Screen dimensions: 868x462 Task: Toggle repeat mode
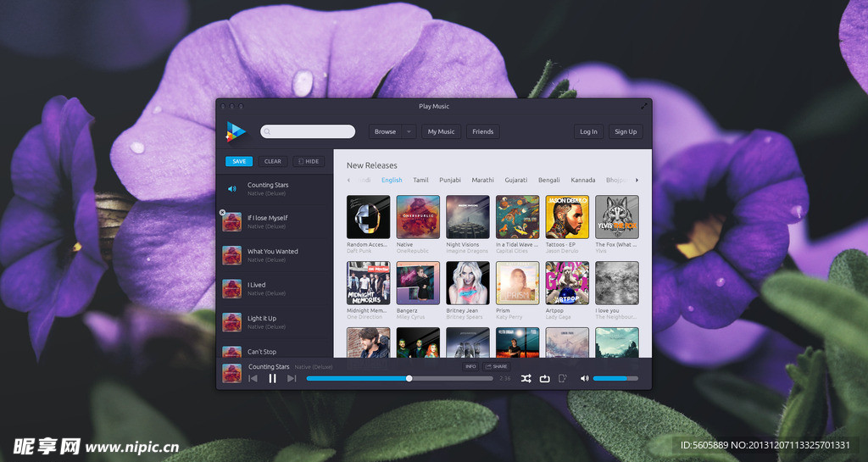click(545, 378)
